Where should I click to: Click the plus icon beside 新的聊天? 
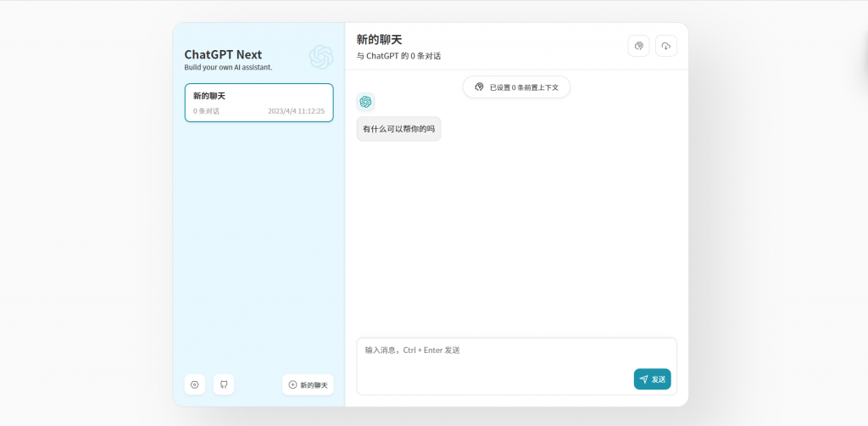coord(293,384)
